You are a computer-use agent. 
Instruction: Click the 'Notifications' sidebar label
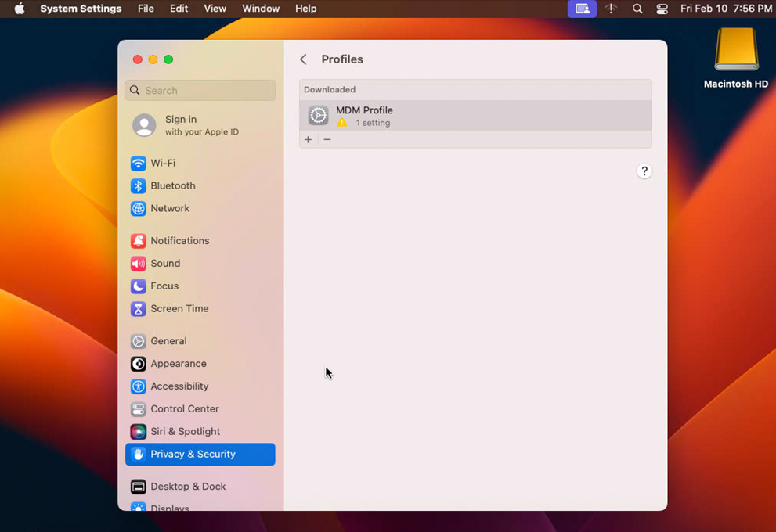click(179, 241)
